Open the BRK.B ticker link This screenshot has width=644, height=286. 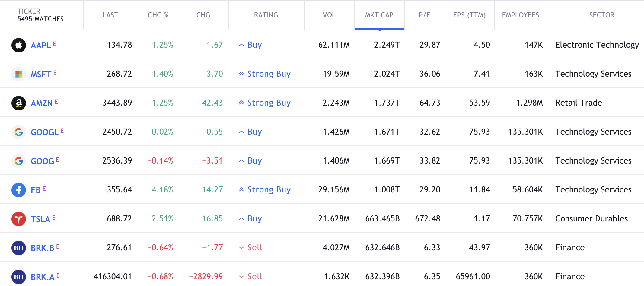(43, 248)
